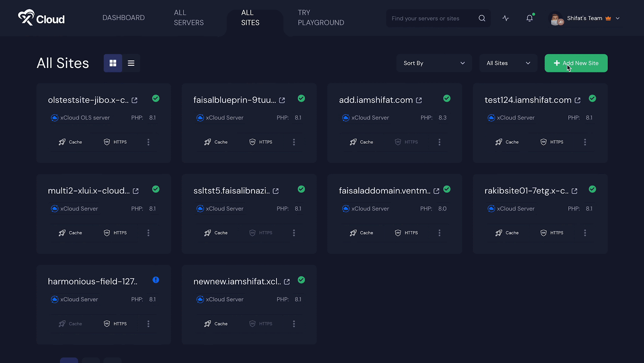The image size is (644, 363).
Task: Click the green checkmark on faisalblueprin-9tuu card
Action: (x=301, y=98)
